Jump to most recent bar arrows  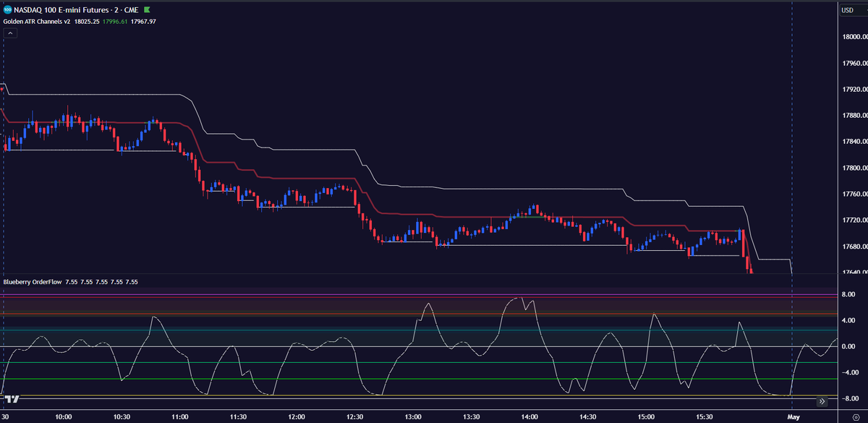point(822,400)
